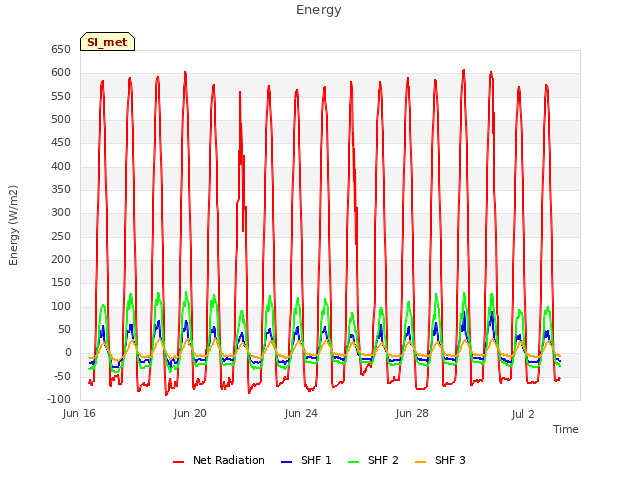This screenshot has height=480, width=640.
Task: Select the SHF 3 legend entry
Action: [x=440, y=460]
